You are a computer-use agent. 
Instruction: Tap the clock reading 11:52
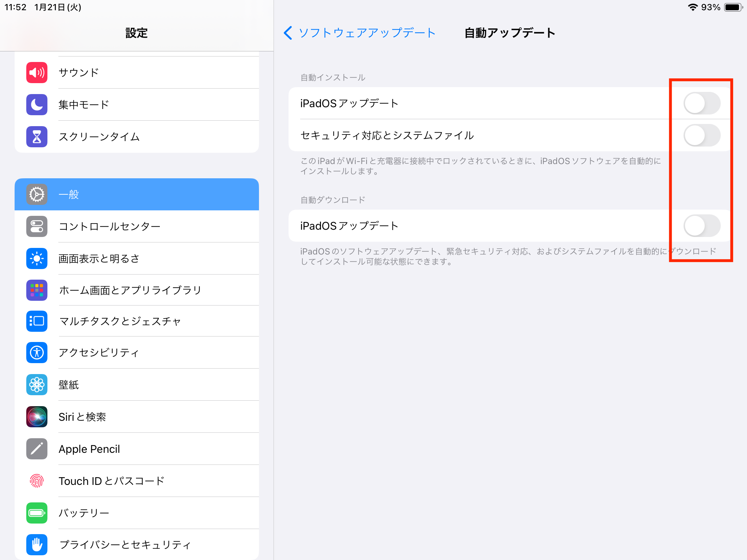click(15, 7)
